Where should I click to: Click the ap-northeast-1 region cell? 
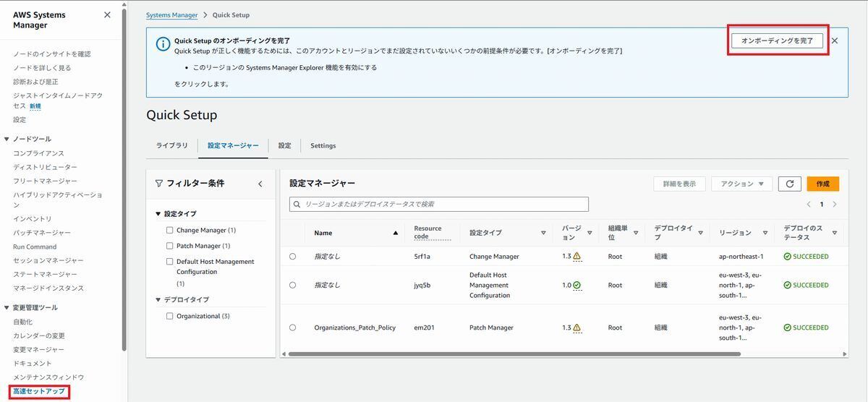click(x=741, y=256)
